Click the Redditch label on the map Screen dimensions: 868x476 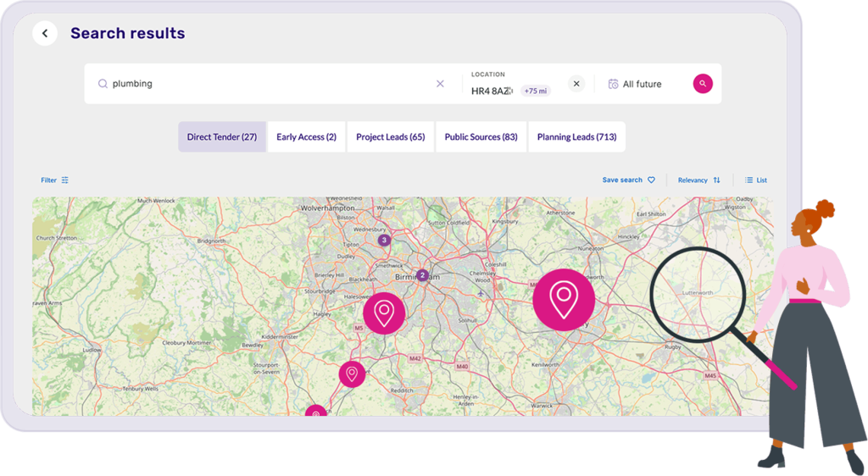point(402,390)
